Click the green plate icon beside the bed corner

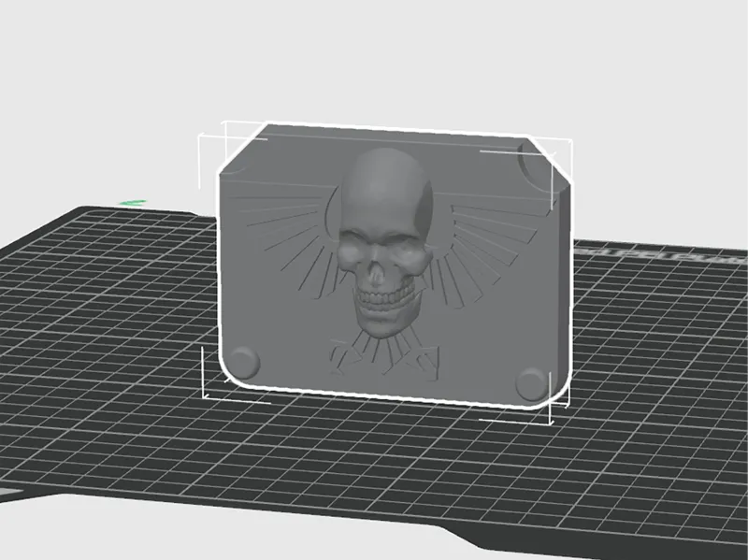[x=133, y=203]
